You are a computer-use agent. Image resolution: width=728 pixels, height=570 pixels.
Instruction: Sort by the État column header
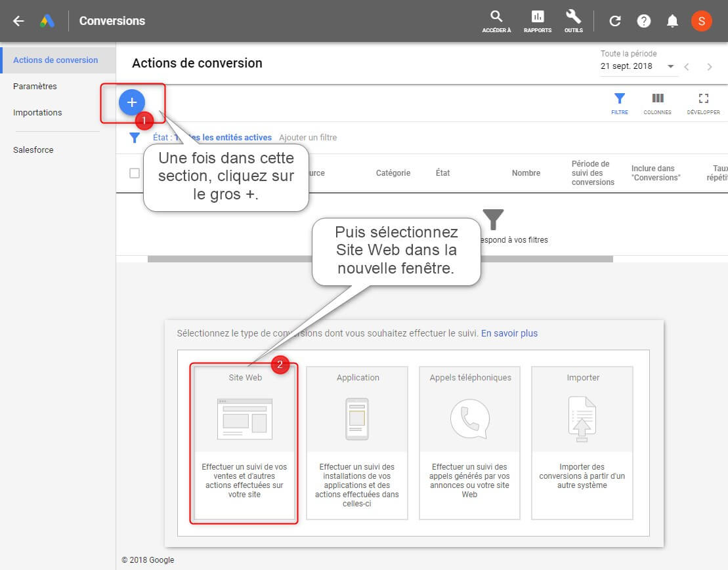pos(442,173)
